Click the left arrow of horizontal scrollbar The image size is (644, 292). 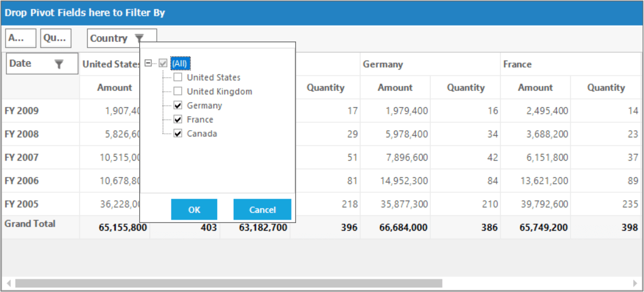click(8, 284)
